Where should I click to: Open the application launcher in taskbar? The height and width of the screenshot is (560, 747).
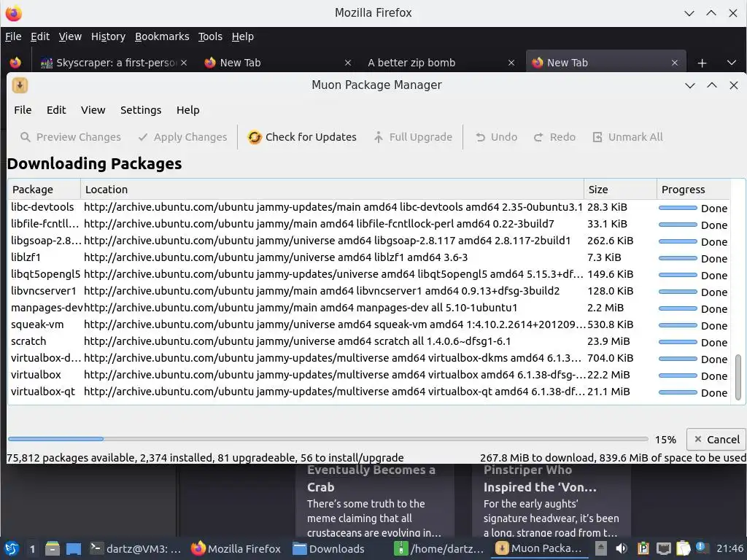(x=12, y=549)
